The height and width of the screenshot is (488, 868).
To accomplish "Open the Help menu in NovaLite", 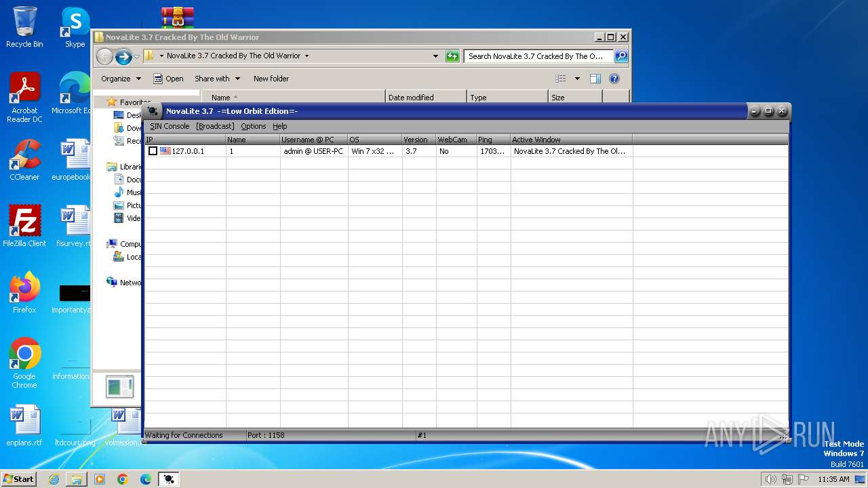I will (x=280, y=126).
